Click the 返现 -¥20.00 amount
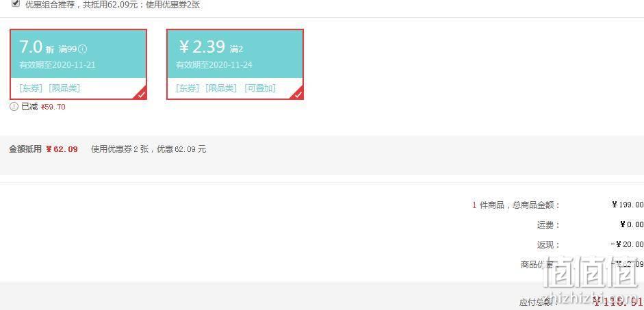This screenshot has height=310, width=644. pyautogui.click(x=627, y=244)
